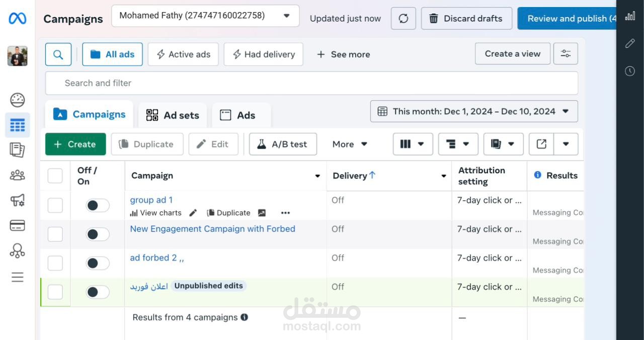Open the Account overview gauge icon
This screenshot has height=340, width=644.
[x=18, y=100]
